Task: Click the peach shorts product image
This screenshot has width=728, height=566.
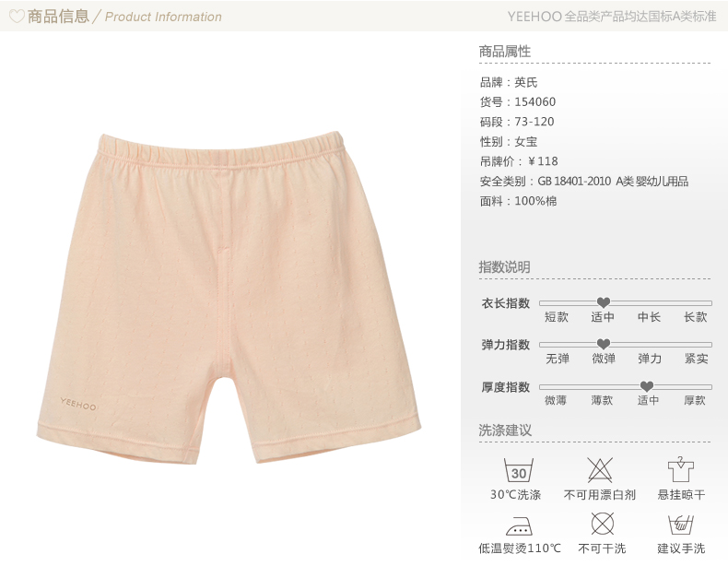Action: click(229, 297)
